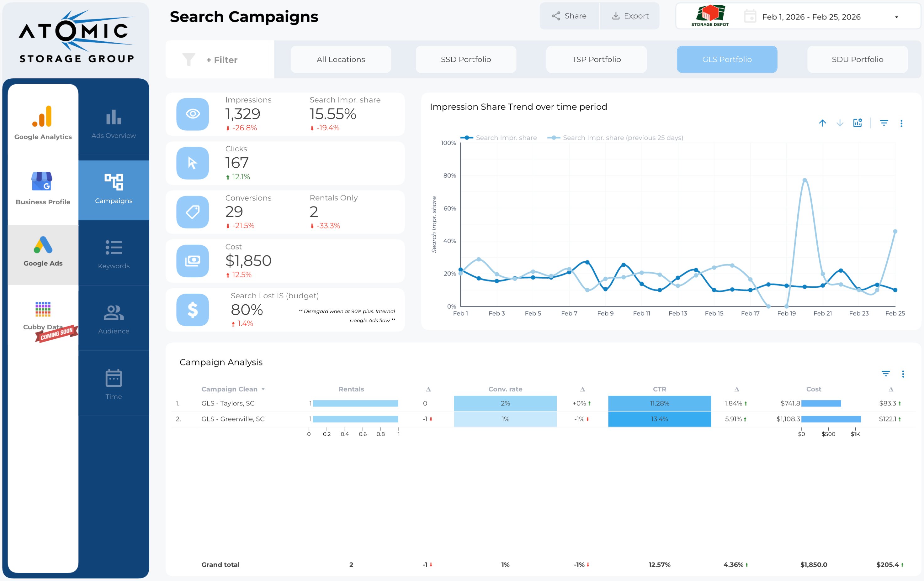924x581 pixels.
Task: Open Campaign Analysis three-dot menu
Action: (x=903, y=374)
